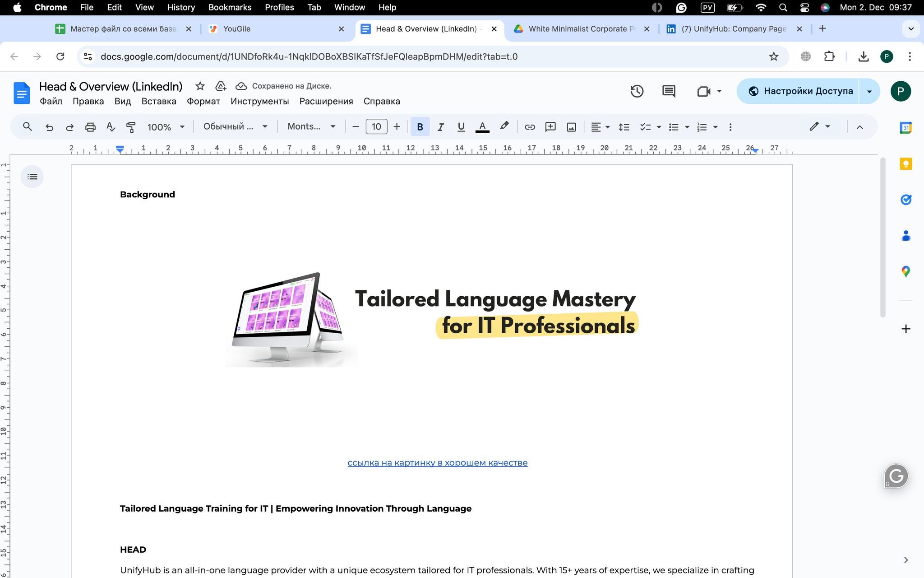The image size is (924, 578).
Task: Open the version history clock icon
Action: 637,91
